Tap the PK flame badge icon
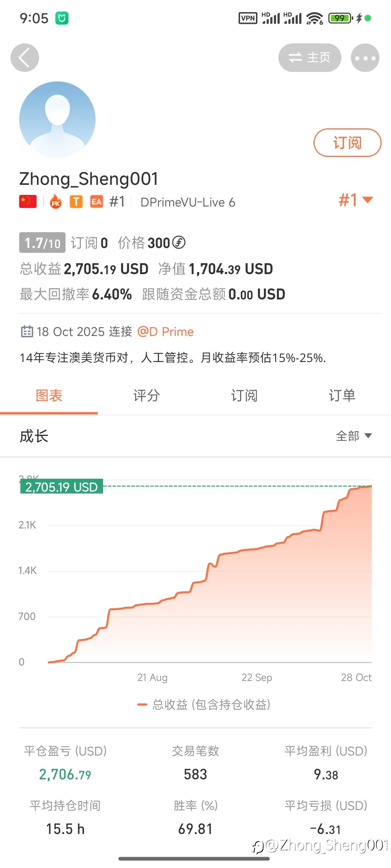This screenshot has height=868, width=391. click(55, 202)
